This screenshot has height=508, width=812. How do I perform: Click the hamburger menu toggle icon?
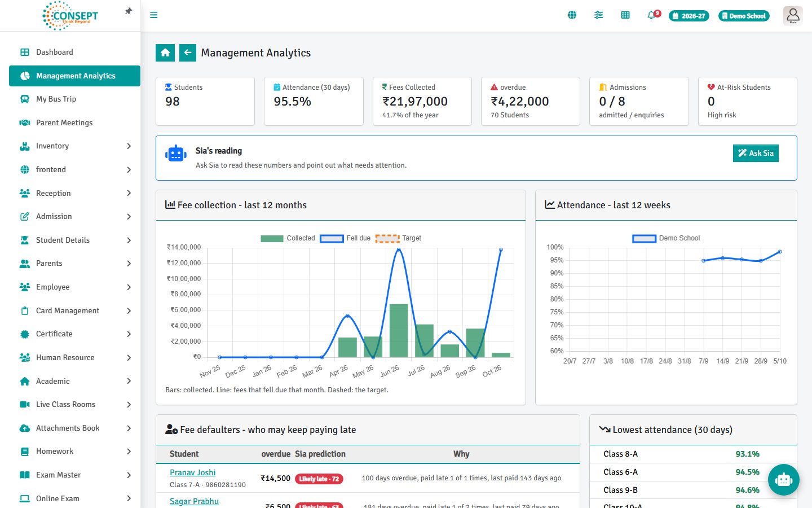(x=153, y=15)
